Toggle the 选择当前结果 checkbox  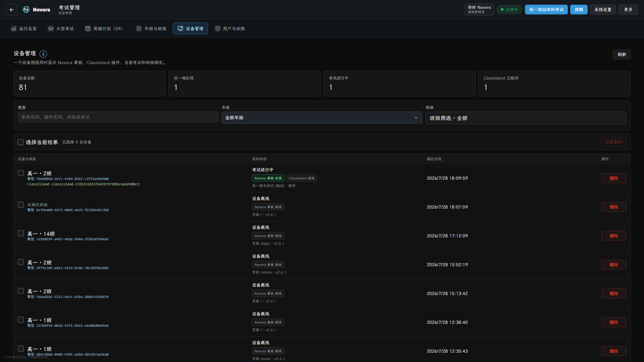coord(20,142)
